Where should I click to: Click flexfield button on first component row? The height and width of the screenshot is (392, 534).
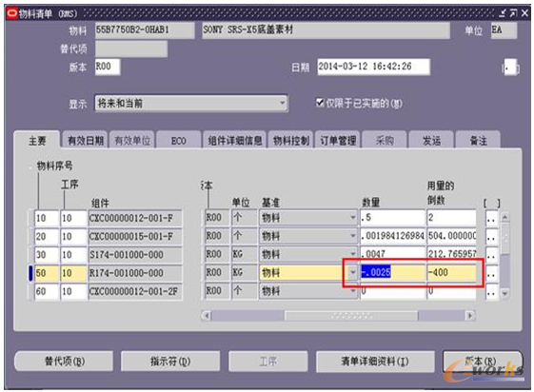click(x=491, y=218)
